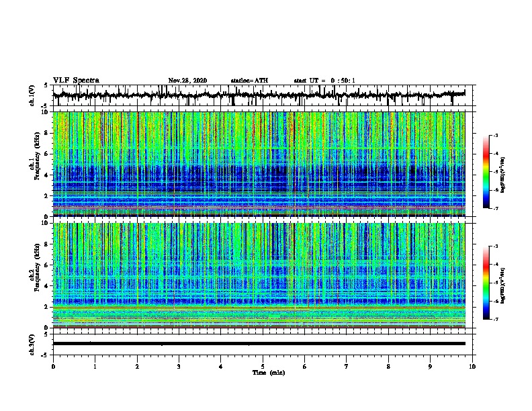Image resolution: width=532 pixels, height=411 pixels.
Task: Click the "-3" label on the ch.1 colorbar
Action: click(495, 136)
